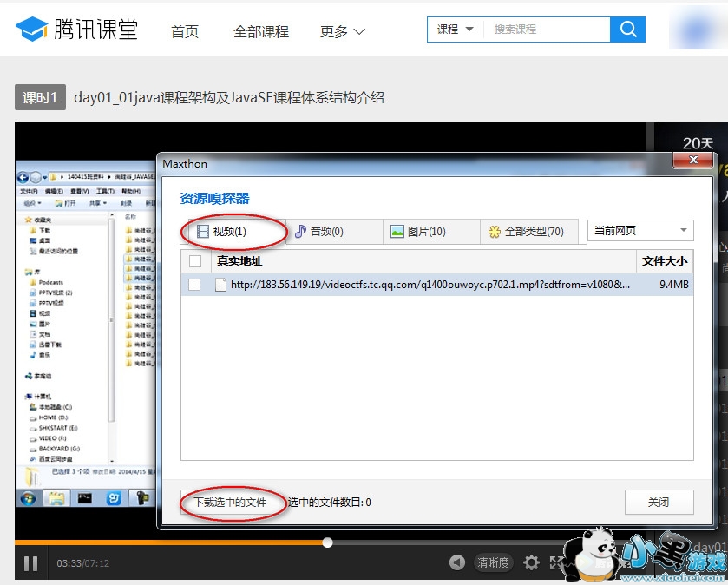The height and width of the screenshot is (585, 728).
Task: Click the Explorer taskbar icon in the video
Action: point(56,499)
